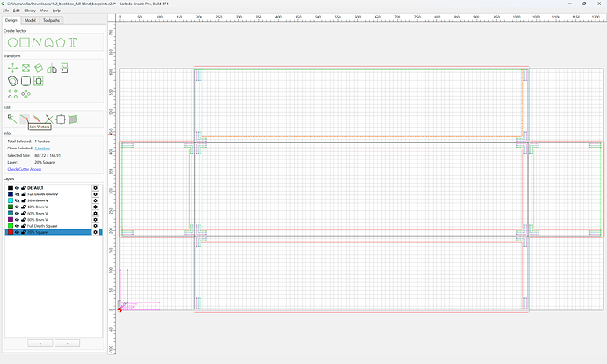Select the Polyline create-vector tool

point(37,42)
